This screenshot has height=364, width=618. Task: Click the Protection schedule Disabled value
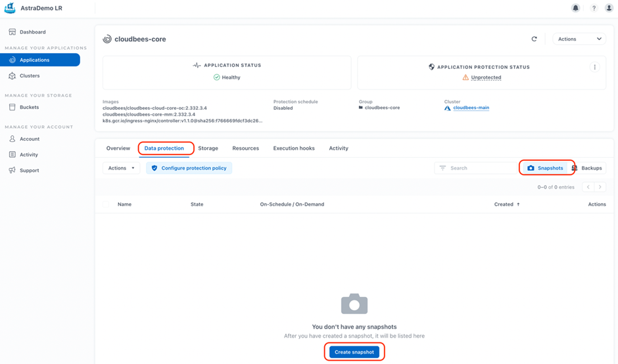(x=283, y=108)
